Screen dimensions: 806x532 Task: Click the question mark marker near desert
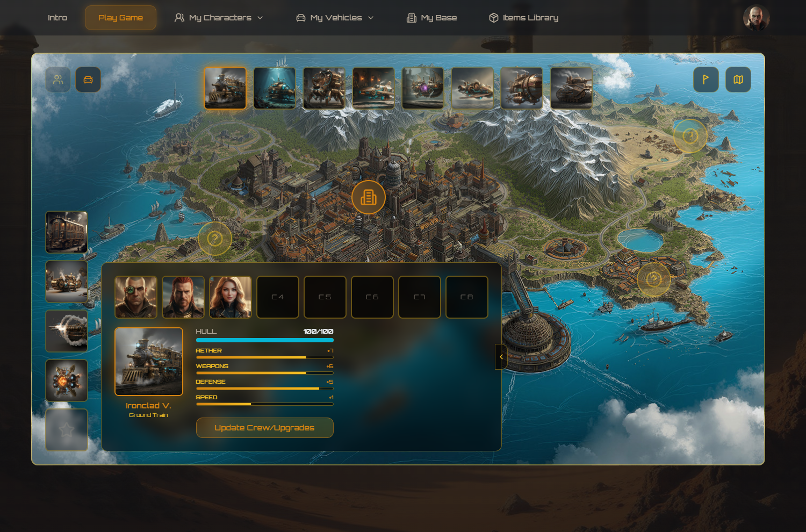point(690,136)
